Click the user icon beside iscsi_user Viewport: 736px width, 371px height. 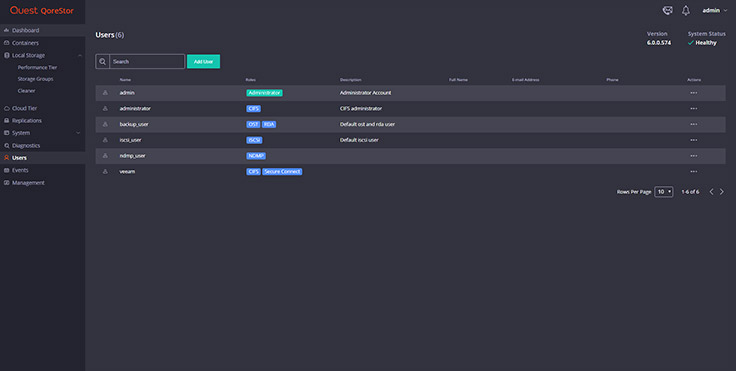pyautogui.click(x=105, y=140)
